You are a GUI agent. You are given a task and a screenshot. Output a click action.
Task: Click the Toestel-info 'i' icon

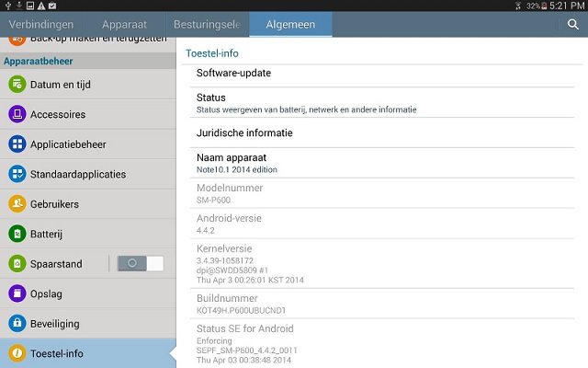click(x=17, y=353)
